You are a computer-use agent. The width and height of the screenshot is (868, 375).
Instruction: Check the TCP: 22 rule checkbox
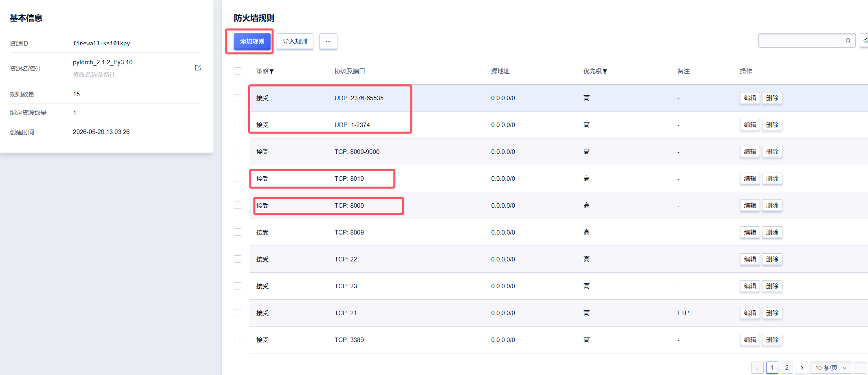click(238, 259)
